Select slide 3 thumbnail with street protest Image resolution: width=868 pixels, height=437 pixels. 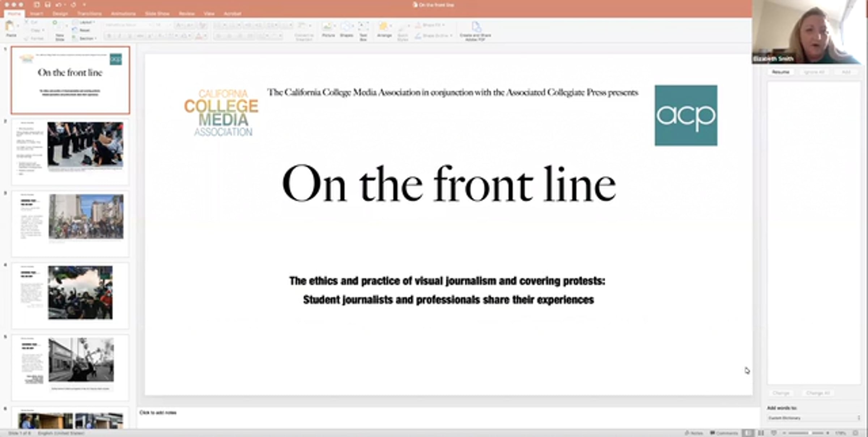click(x=70, y=224)
